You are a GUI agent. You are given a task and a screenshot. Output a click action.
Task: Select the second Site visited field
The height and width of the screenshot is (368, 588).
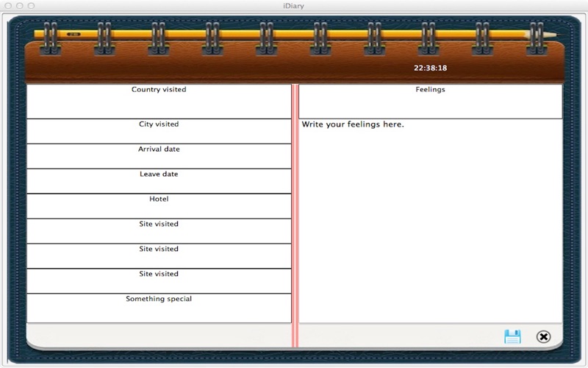(x=159, y=257)
